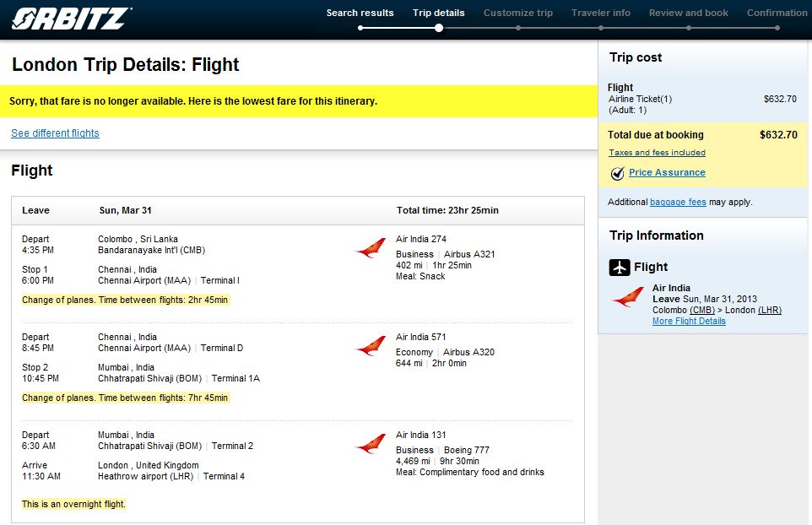Click Air India logo for flight 571
The image size is (812, 525).
point(371,346)
